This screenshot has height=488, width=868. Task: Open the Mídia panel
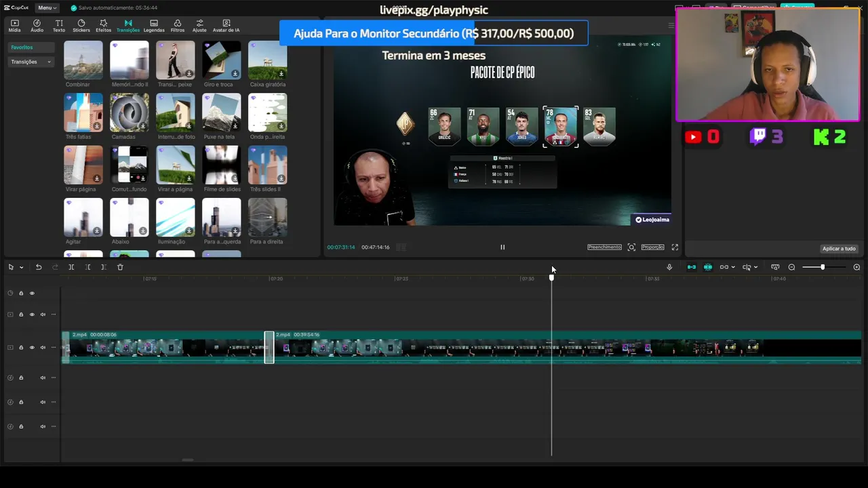(14, 26)
